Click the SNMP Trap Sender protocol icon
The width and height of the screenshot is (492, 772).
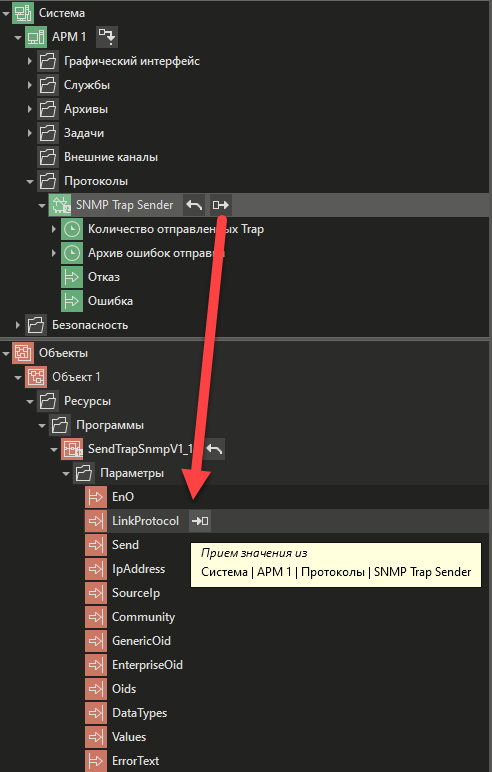pos(60,205)
